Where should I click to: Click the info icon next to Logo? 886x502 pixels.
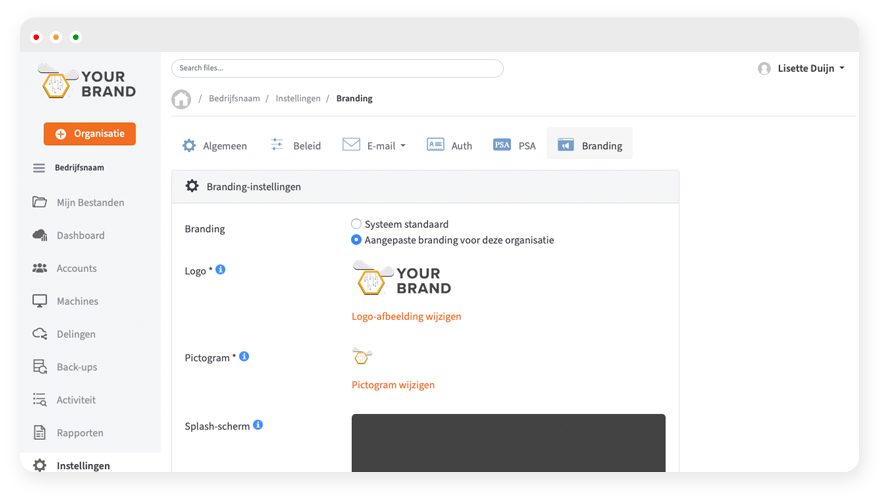(x=220, y=270)
